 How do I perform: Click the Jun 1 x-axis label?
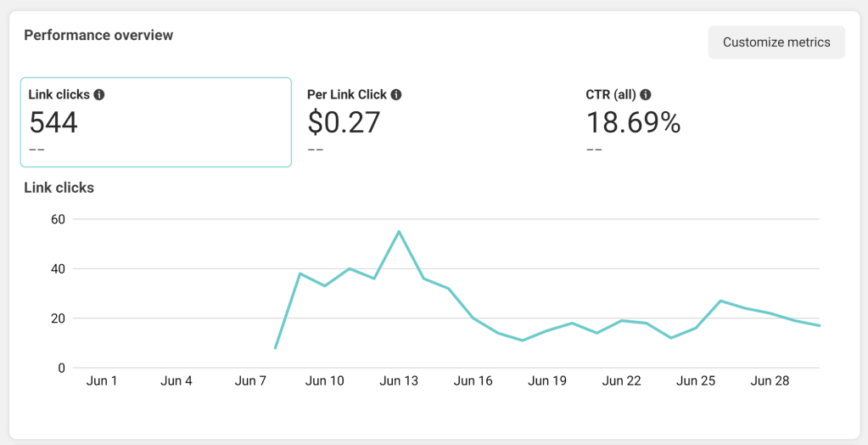tap(102, 381)
